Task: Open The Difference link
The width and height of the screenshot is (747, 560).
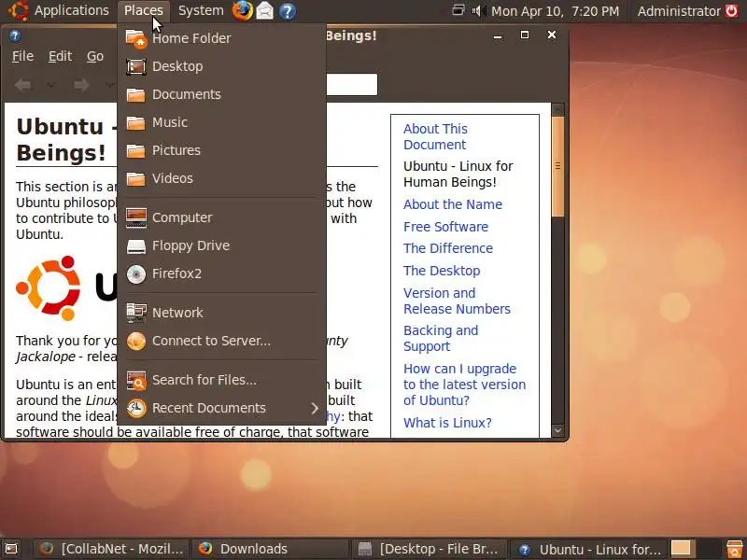Action: pos(448,248)
